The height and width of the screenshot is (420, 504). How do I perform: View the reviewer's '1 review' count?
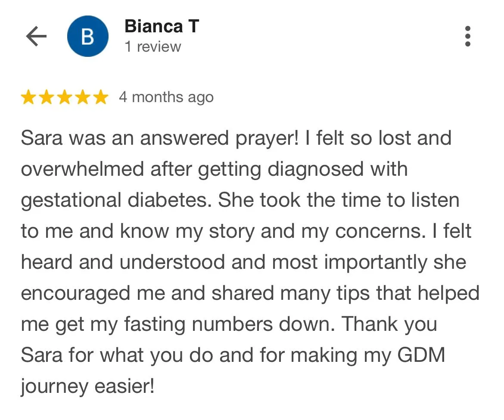[x=152, y=47]
